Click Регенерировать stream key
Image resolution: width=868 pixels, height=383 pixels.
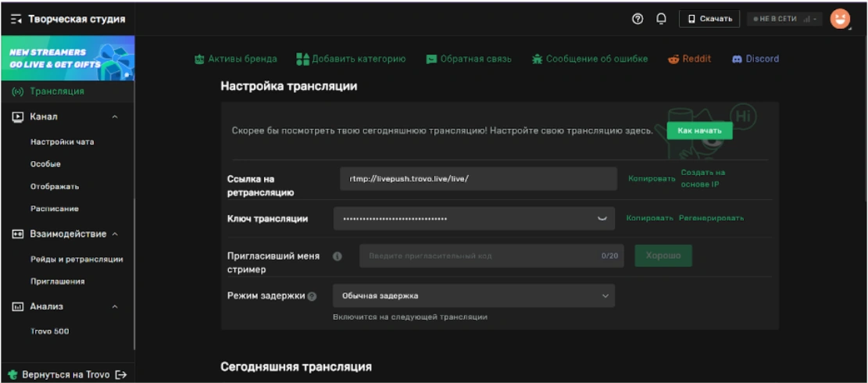pyautogui.click(x=711, y=218)
